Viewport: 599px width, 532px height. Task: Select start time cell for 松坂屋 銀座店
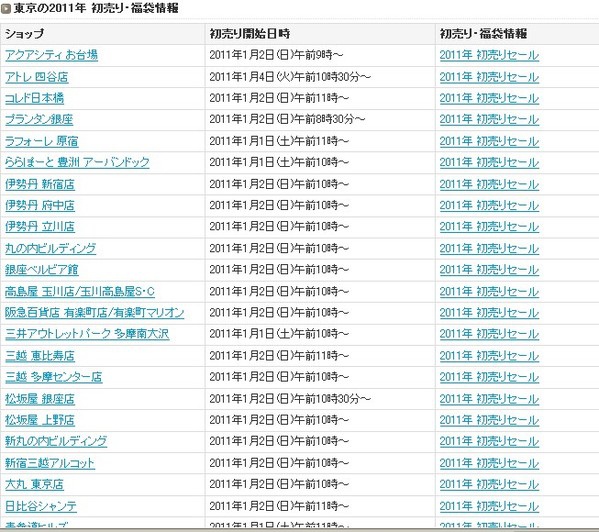(x=320, y=399)
